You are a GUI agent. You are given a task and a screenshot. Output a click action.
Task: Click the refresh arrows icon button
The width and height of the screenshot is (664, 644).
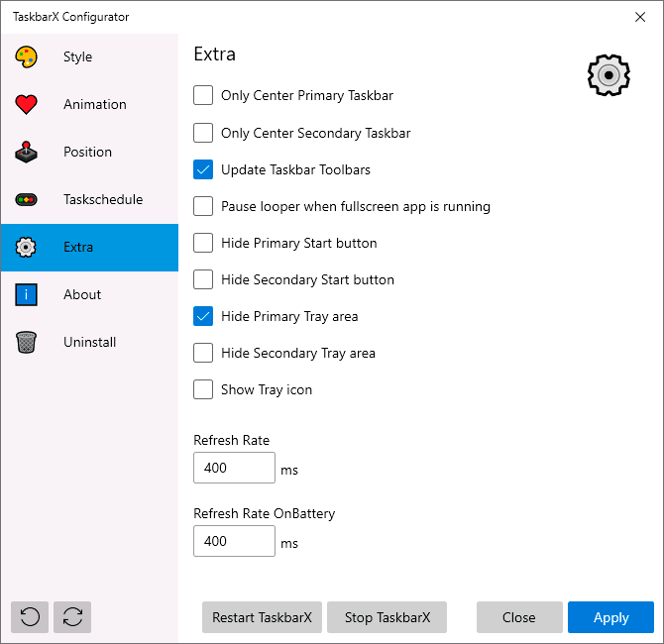pos(72,617)
